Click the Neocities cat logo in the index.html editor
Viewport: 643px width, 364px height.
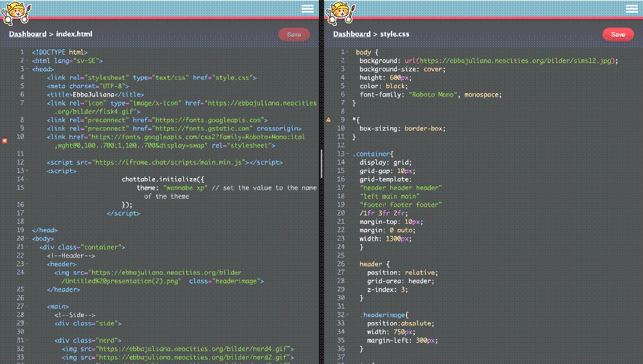pyautogui.click(x=15, y=11)
